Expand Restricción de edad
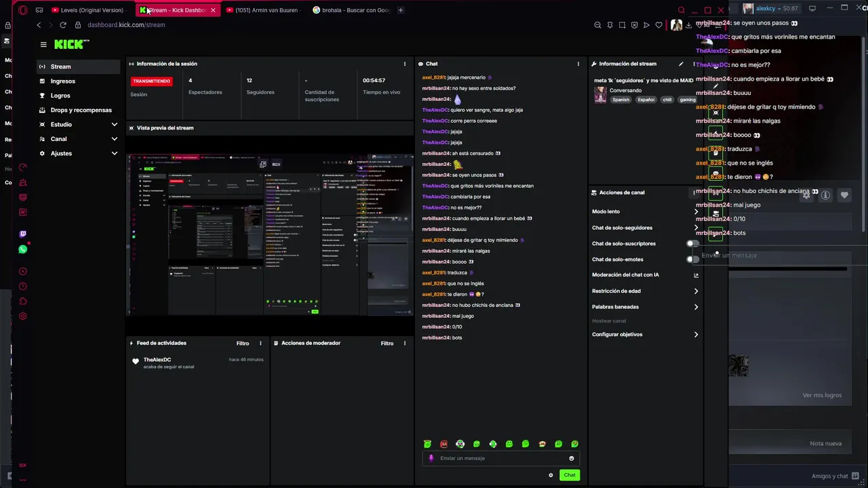Viewport: 868px width, 488px height. click(x=696, y=291)
